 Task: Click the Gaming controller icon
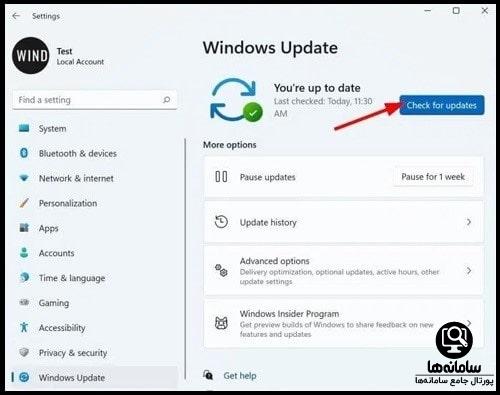24,302
